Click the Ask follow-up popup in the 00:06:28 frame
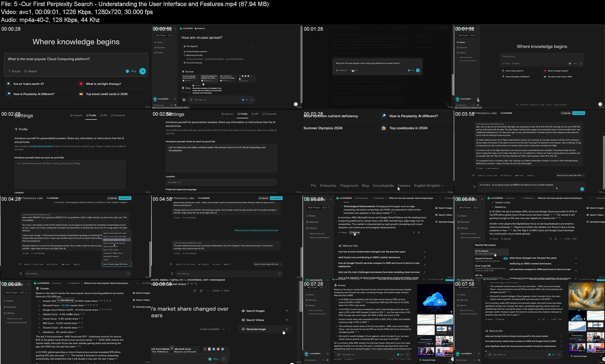 tap(65, 300)
